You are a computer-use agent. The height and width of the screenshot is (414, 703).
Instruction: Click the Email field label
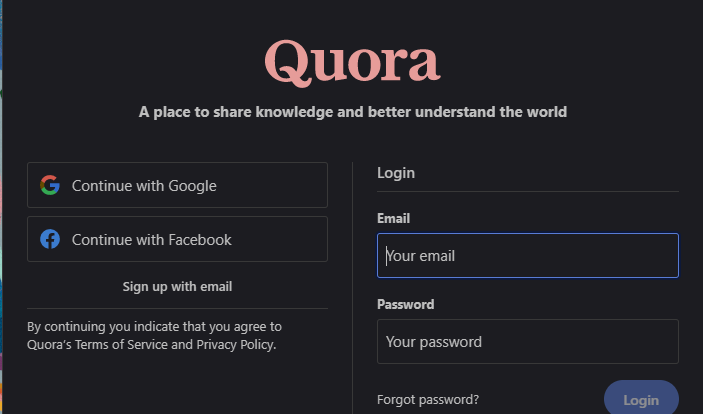click(x=394, y=218)
